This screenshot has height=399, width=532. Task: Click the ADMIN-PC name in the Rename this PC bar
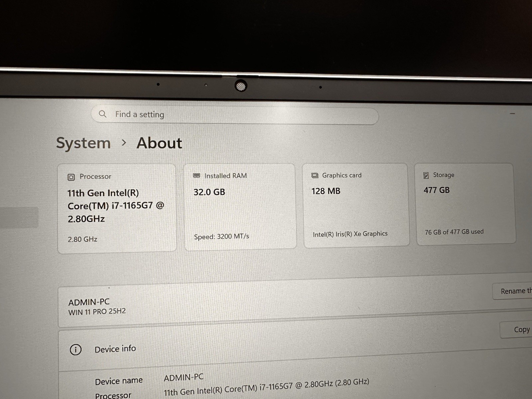(x=89, y=302)
